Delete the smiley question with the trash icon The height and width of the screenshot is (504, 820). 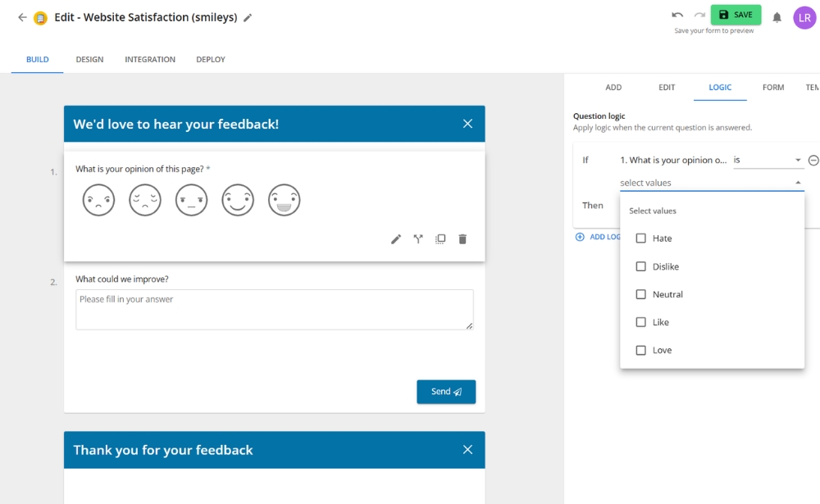(462, 238)
